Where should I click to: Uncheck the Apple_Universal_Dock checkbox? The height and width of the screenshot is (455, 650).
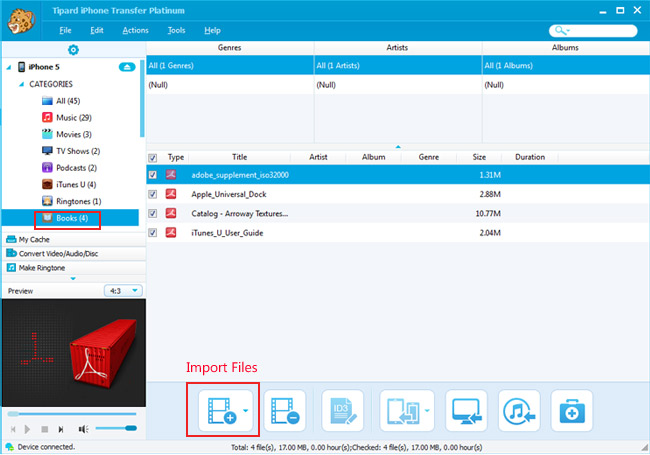(x=153, y=194)
